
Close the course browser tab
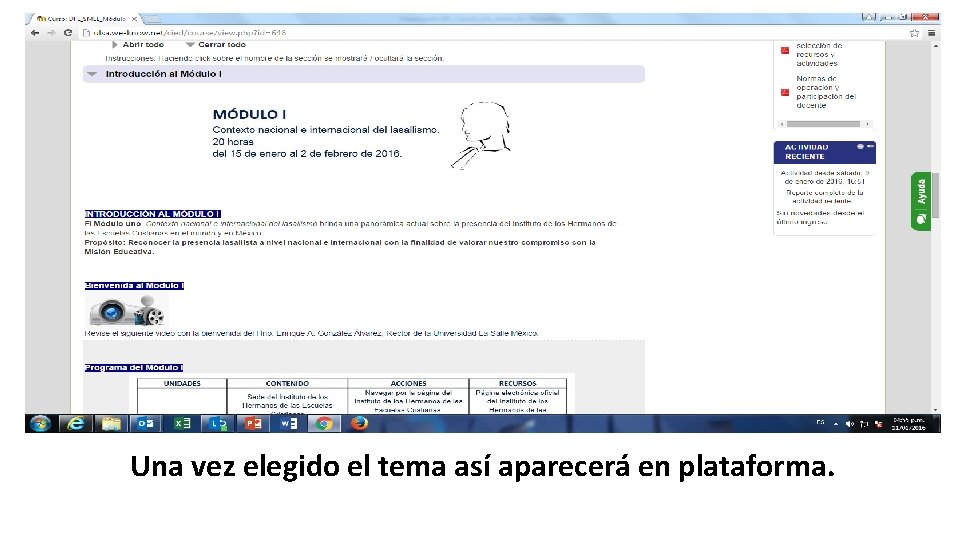click(134, 19)
